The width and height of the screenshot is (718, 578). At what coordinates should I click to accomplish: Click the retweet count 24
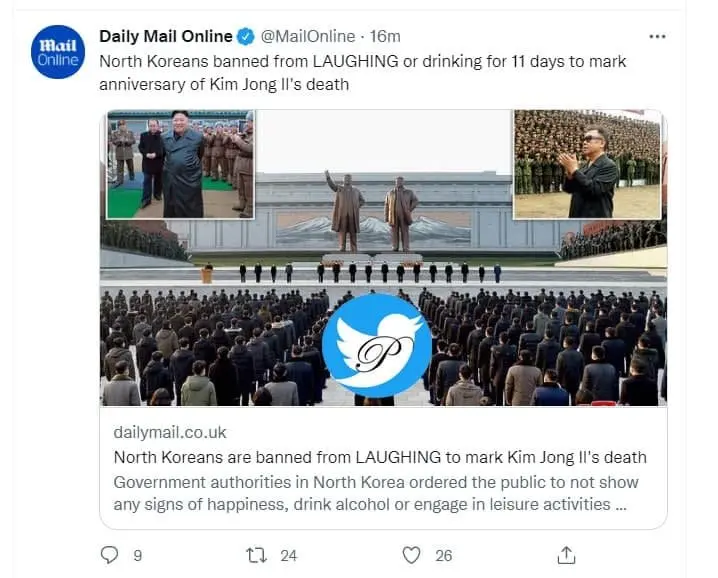tap(291, 555)
